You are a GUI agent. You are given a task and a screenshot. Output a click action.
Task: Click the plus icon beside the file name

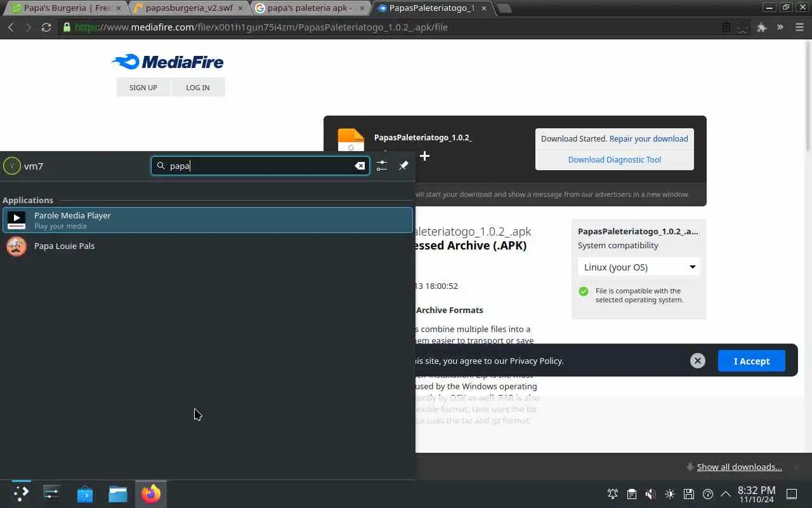424,156
